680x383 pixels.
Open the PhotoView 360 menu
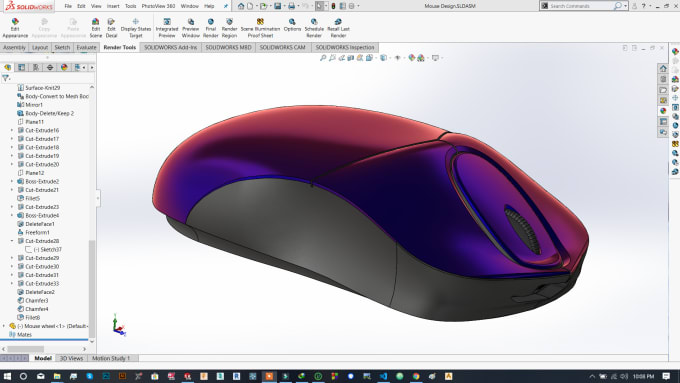[x=158, y=6]
